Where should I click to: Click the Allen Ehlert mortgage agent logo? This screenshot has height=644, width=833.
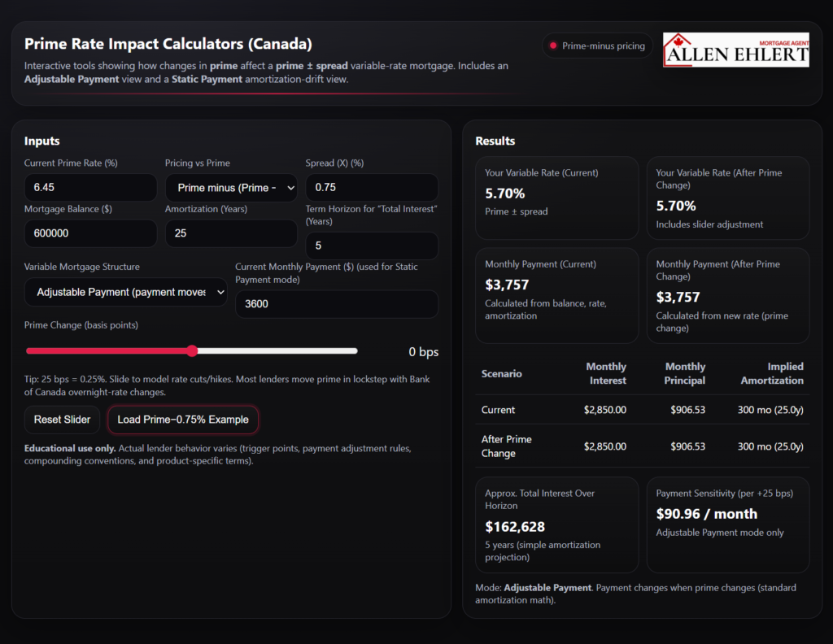click(x=736, y=50)
